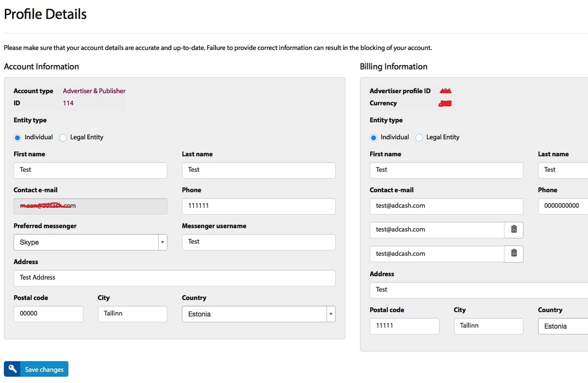Edit the billing Phone field 0000000000
The height and width of the screenshot is (383, 588).
[x=563, y=206]
